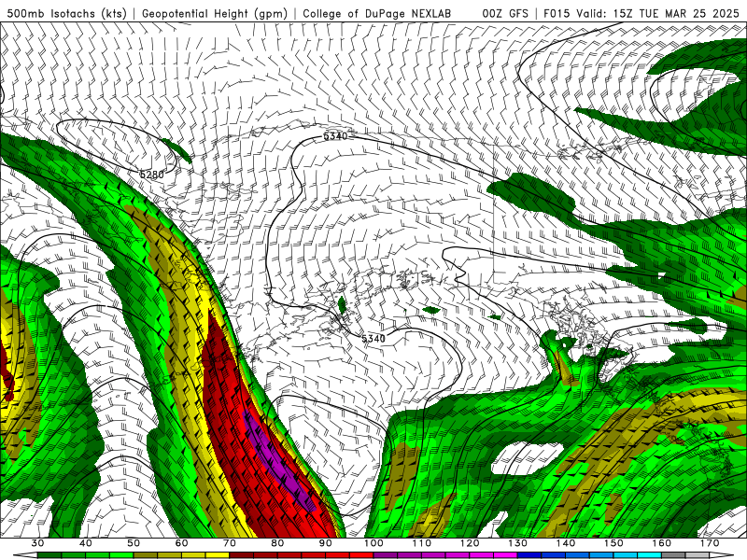The image size is (747, 560).
Task: Click the colorbar value 150
Action: pos(614,543)
